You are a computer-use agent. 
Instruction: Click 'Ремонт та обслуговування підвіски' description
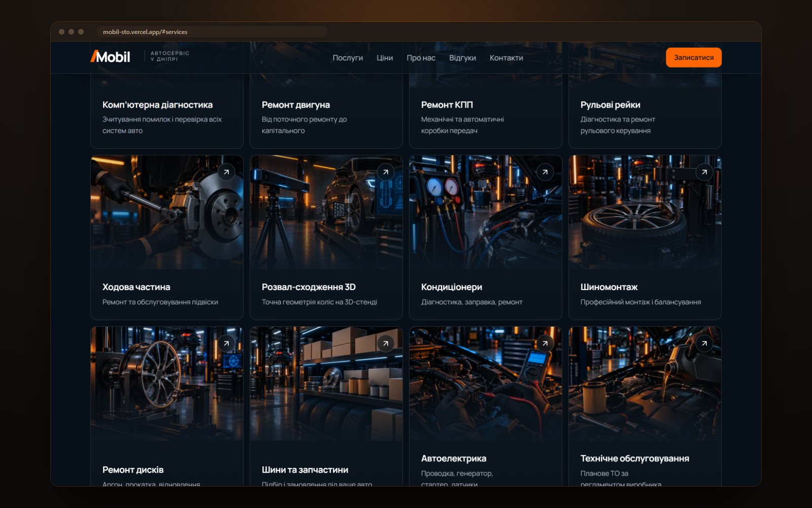tap(160, 302)
